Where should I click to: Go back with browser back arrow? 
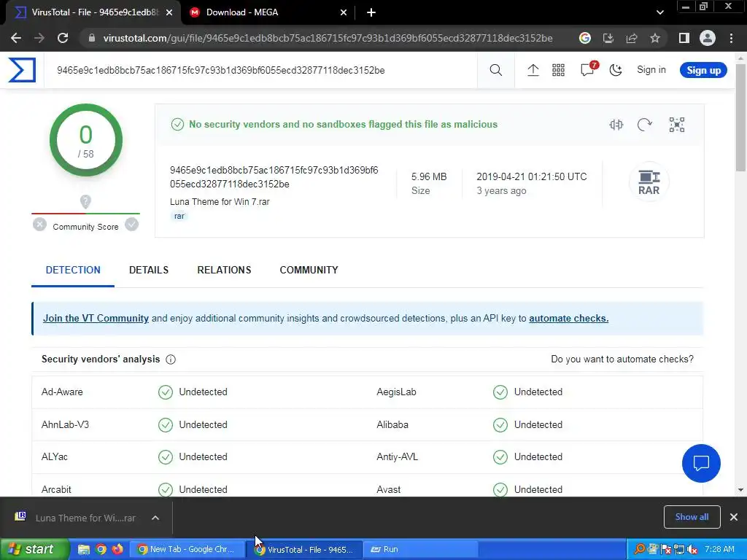(x=16, y=38)
